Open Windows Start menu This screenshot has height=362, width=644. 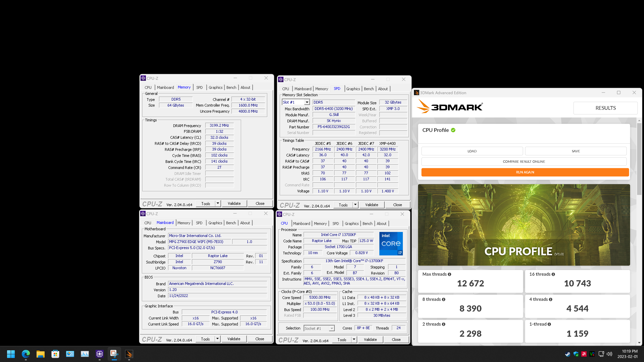coord(11,354)
